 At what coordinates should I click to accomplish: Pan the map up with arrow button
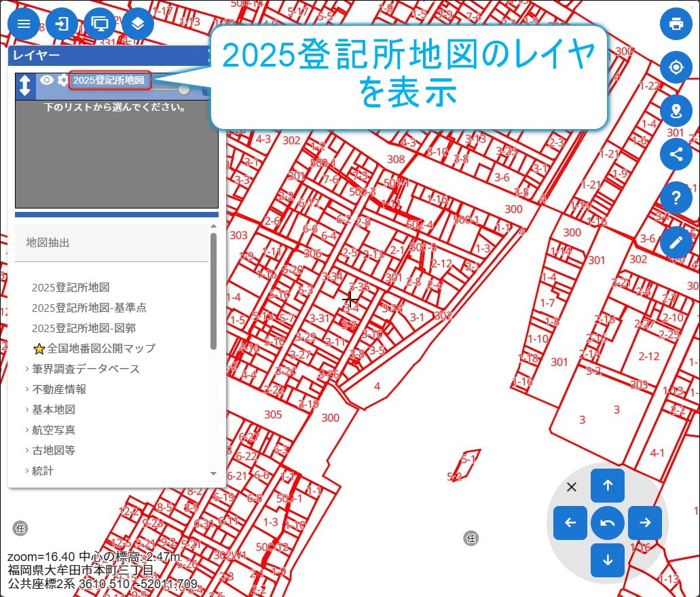click(x=608, y=485)
